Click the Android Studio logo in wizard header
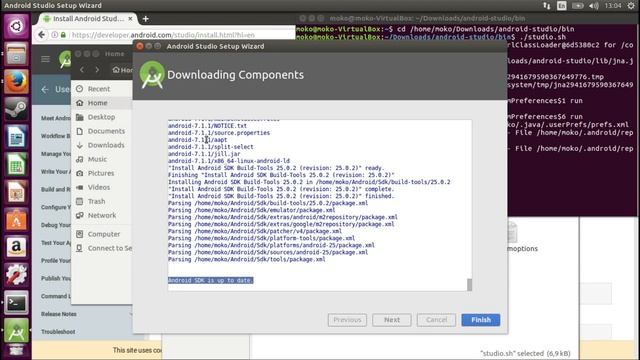Viewport: 640px width, 360px height. coord(151,75)
